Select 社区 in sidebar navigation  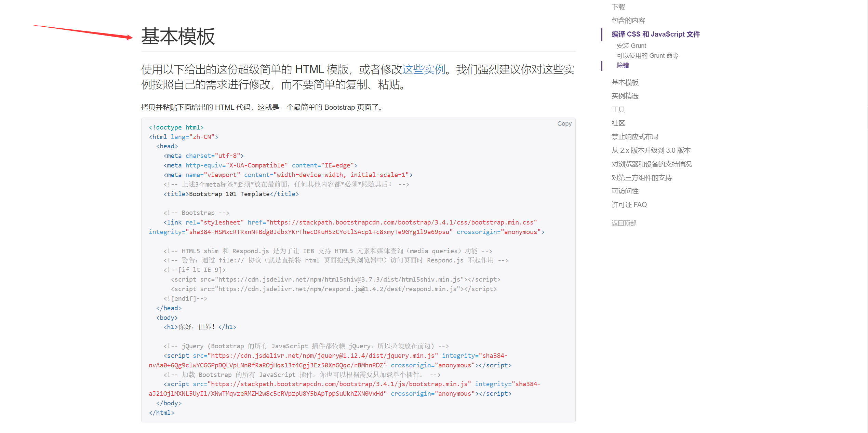point(618,123)
